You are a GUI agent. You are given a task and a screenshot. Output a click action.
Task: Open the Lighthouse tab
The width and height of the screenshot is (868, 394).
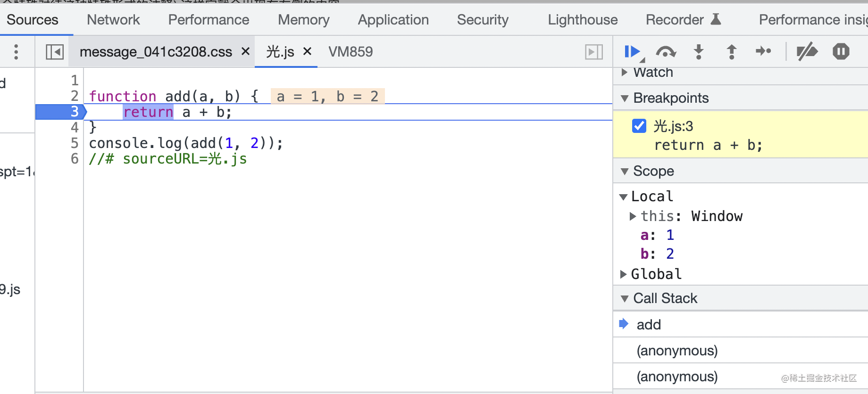583,20
